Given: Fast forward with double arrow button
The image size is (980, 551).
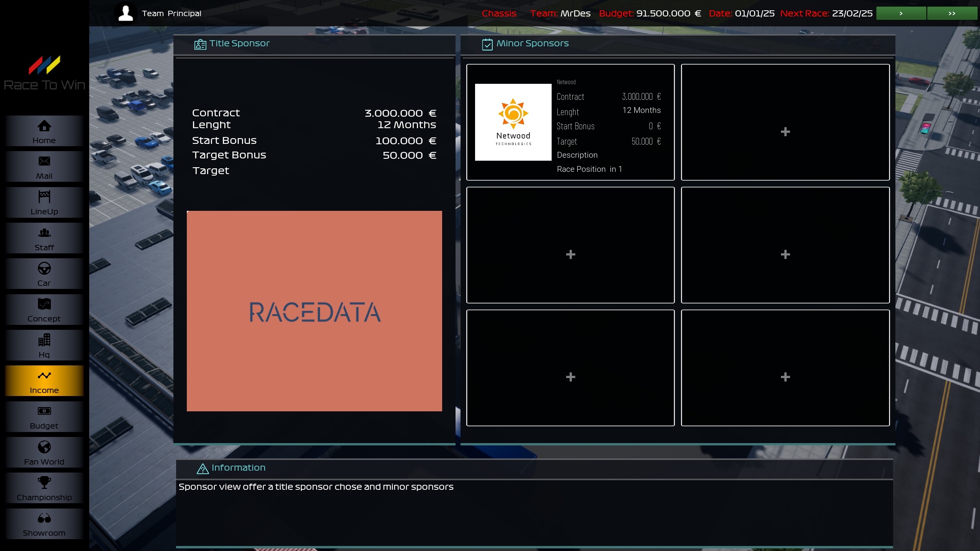Looking at the screenshot, I should pyautogui.click(x=952, y=13).
